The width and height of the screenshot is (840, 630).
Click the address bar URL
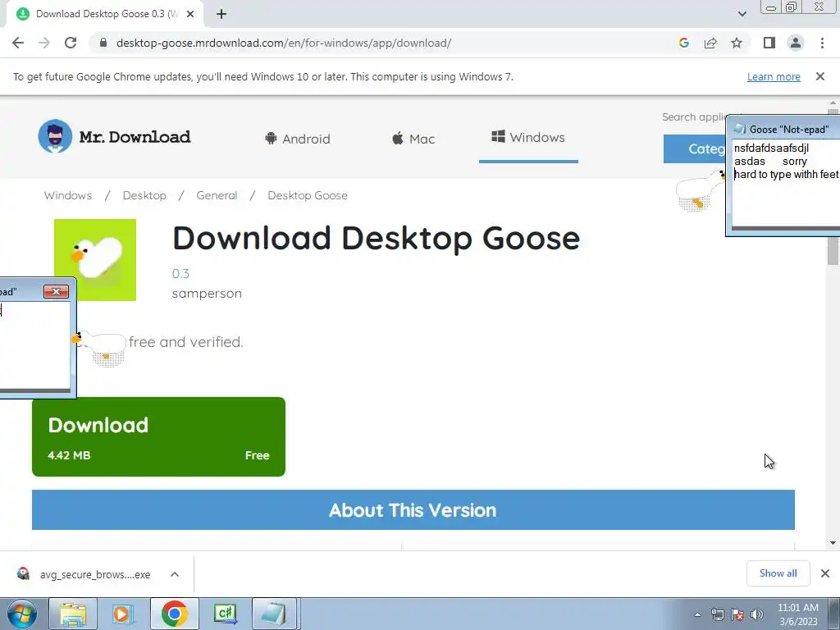click(x=284, y=43)
